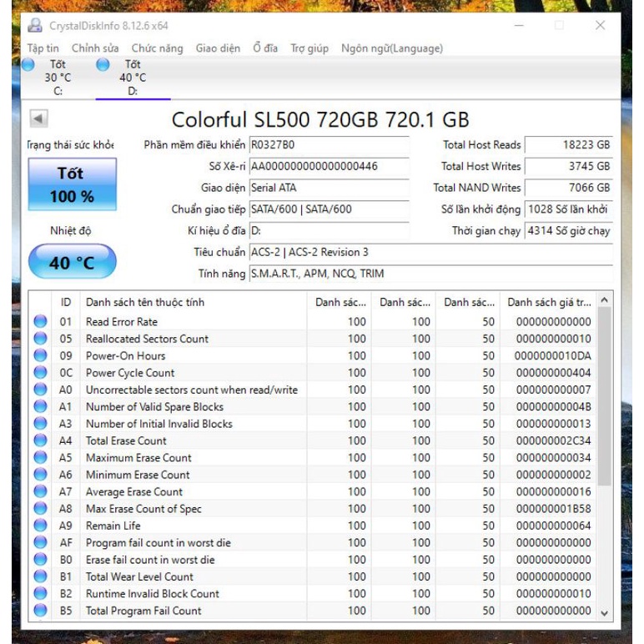644x644 pixels.
Task: Select the Reallocated Sectors Count row
Action: (313, 339)
